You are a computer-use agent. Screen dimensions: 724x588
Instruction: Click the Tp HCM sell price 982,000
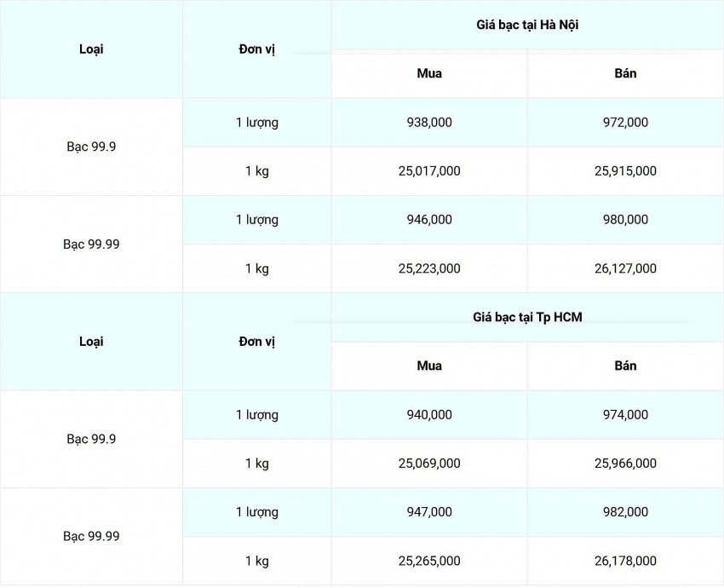pos(625,512)
